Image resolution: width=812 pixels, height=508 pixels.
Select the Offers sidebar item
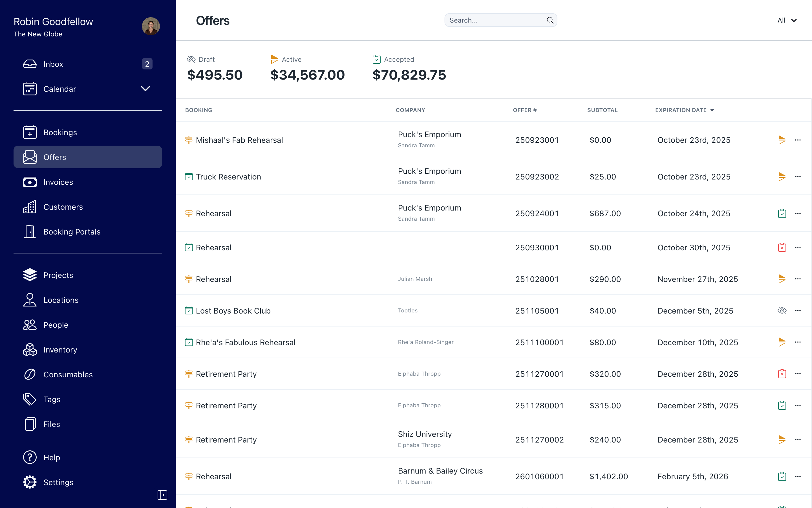[88, 157]
